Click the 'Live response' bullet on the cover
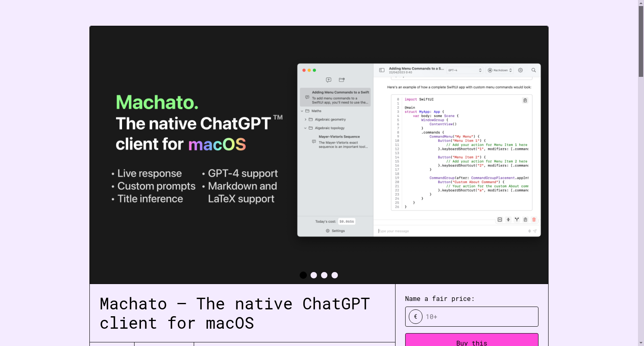The image size is (644, 346). click(x=149, y=173)
